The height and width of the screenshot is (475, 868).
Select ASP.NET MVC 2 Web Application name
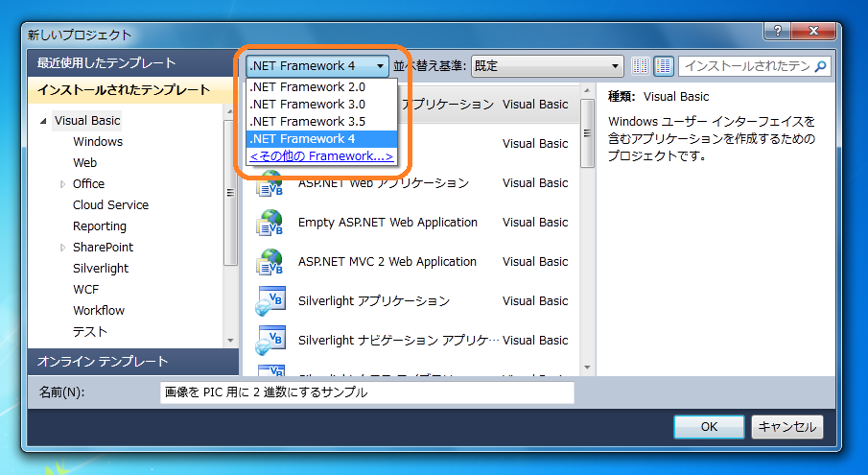coord(387,262)
